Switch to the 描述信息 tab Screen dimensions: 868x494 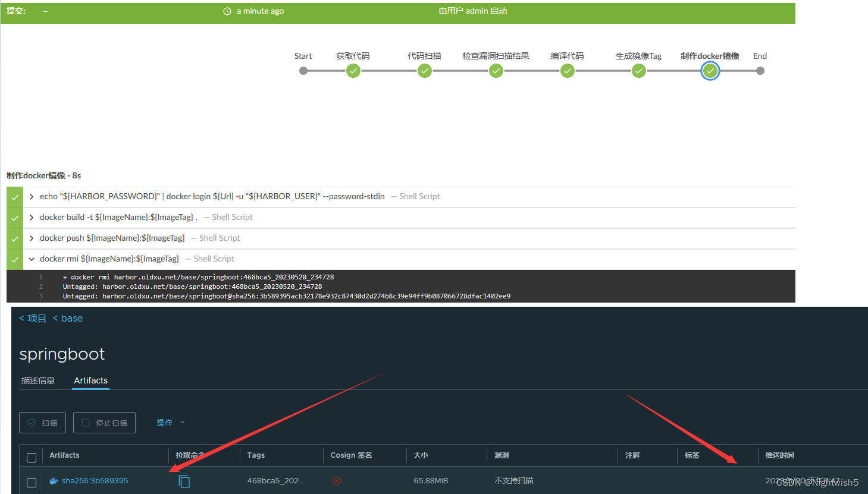point(38,380)
